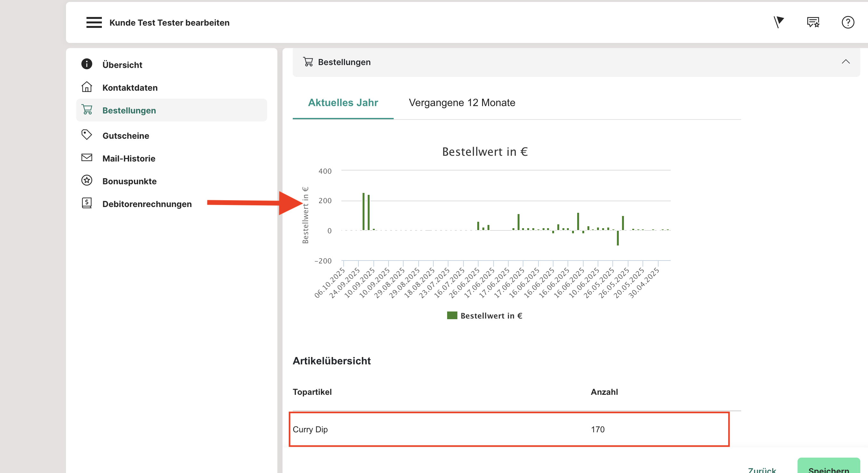
Task: Click the flag logo icon in header
Action: coord(778,22)
